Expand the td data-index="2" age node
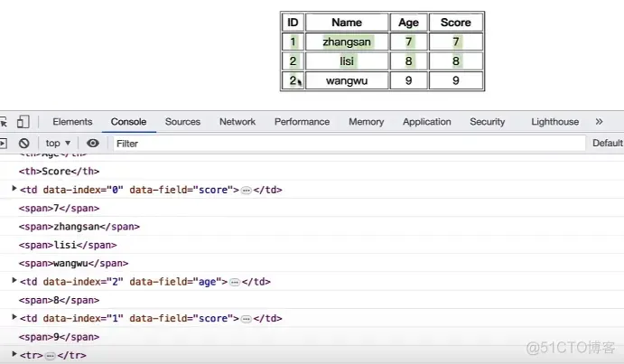The width and height of the screenshot is (624, 364). [14, 280]
